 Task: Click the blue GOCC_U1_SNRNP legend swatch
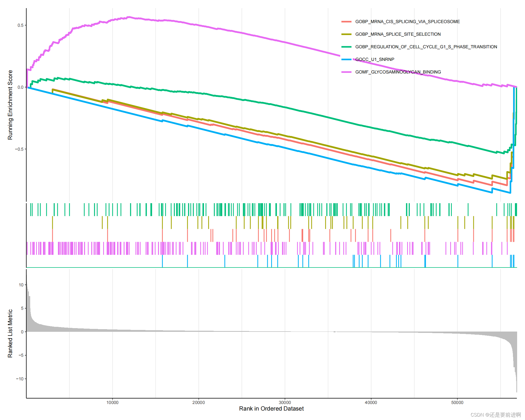[x=346, y=59]
